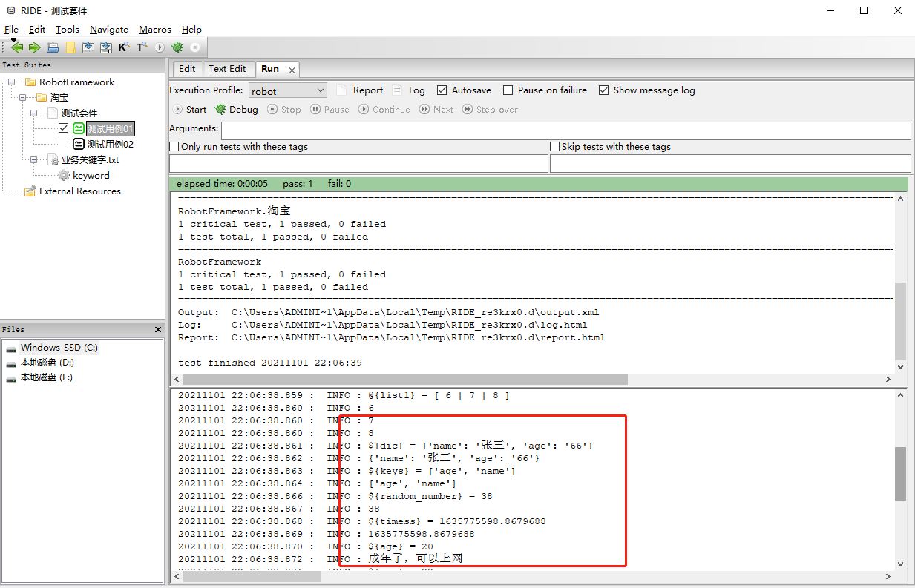Click the Save All toolbar icon
The width and height of the screenshot is (915, 588).
point(106,47)
